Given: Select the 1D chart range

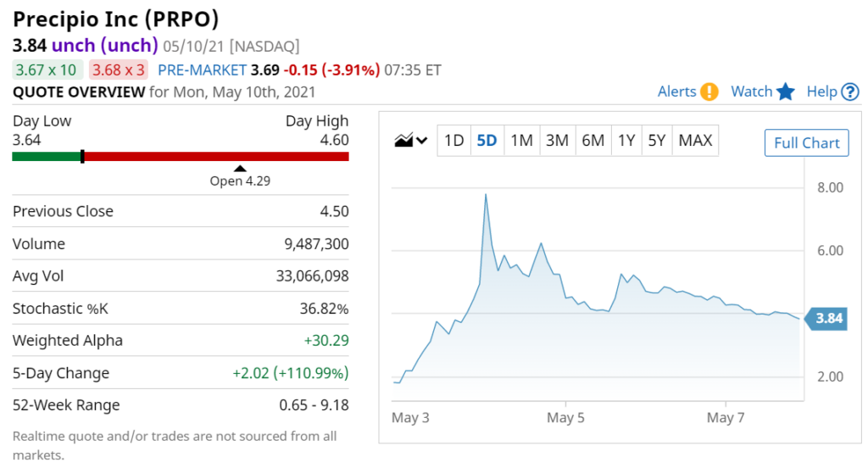Looking at the screenshot, I should [x=454, y=141].
